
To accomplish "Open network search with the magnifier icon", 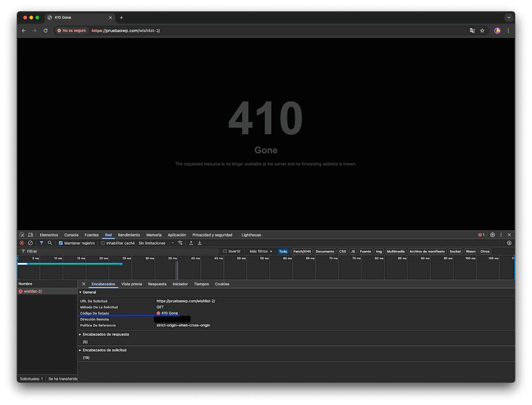I will click(x=50, y=243).
